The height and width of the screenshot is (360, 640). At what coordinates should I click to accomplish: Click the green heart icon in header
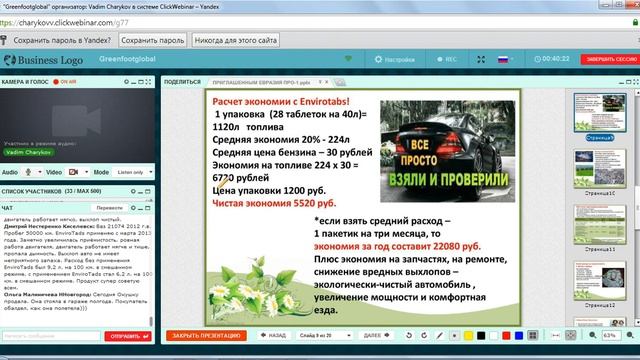click(348, 59)
